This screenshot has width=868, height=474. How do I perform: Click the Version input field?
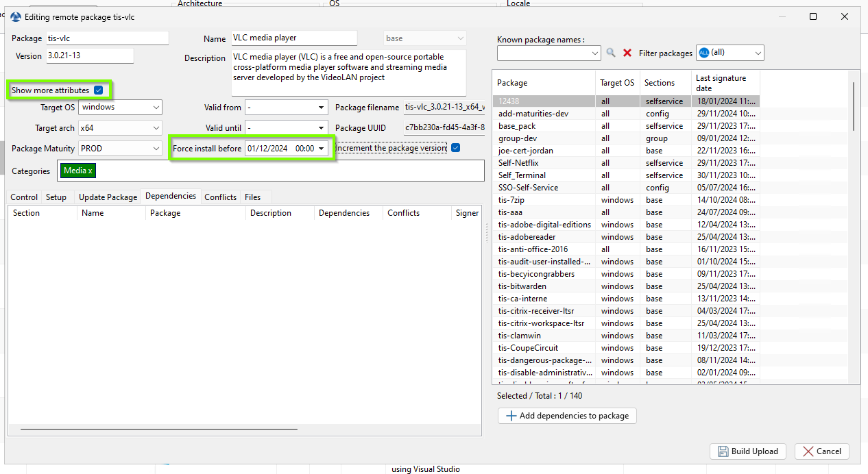(90, 56)
